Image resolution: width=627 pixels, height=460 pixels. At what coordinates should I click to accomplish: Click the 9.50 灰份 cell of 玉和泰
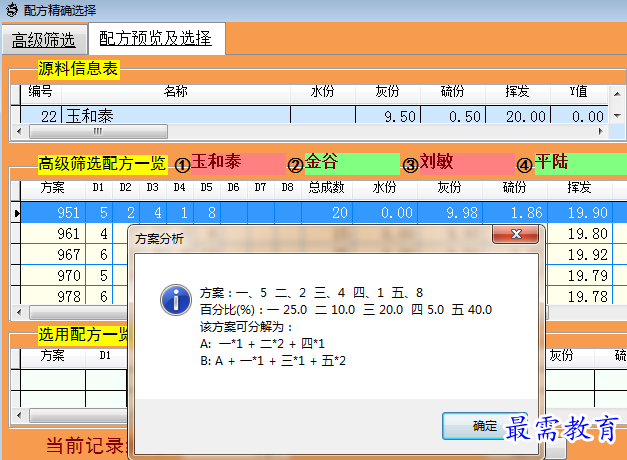388,116
